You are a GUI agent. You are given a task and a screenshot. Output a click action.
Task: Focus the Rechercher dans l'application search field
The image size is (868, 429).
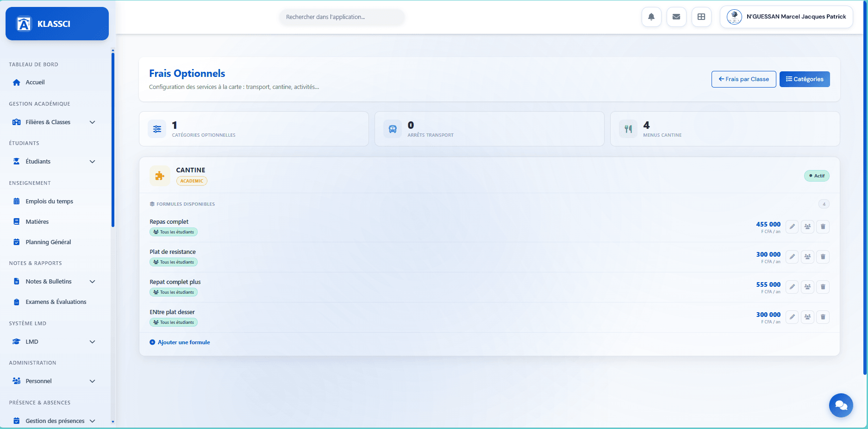(x=342, y=17)
